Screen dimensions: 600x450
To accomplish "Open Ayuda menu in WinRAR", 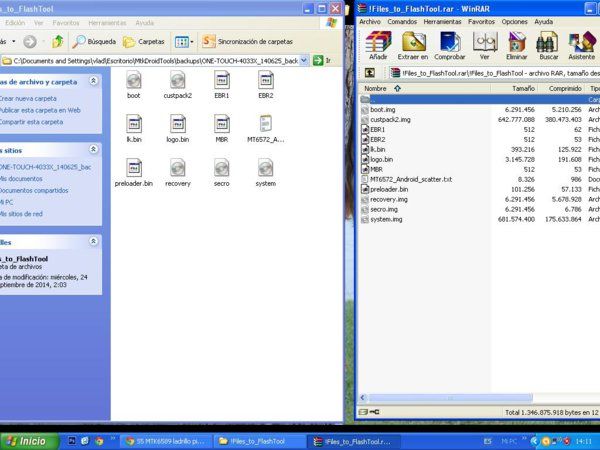I will (x=543, y=22).
